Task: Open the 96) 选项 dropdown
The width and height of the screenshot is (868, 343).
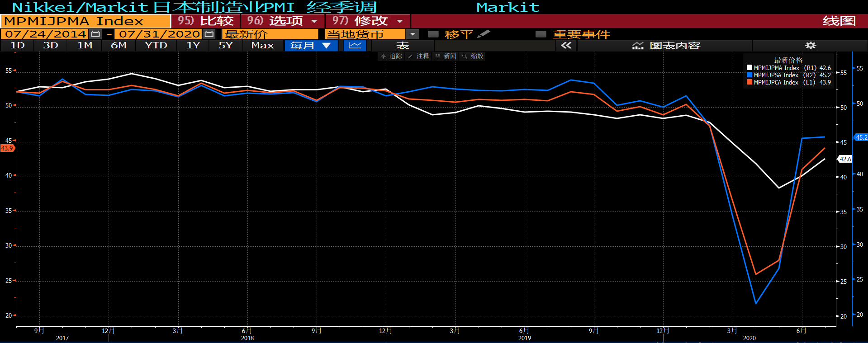Action: tap(282, 21)
